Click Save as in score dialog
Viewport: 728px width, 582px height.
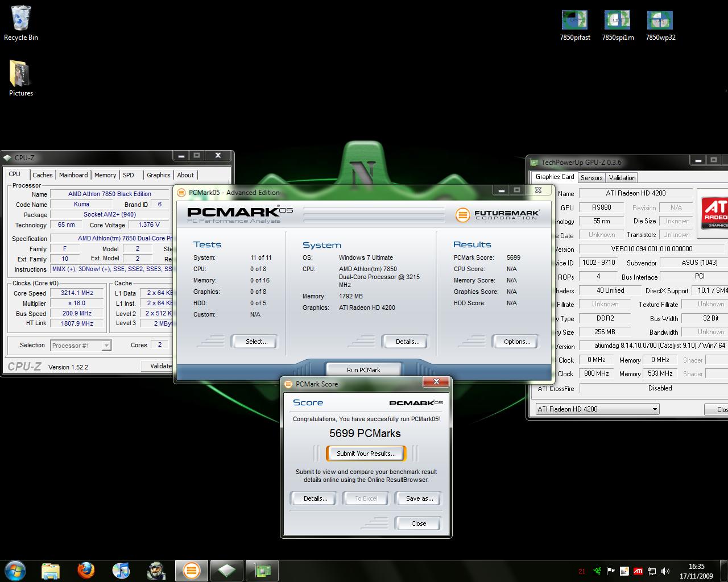[419, 498]
